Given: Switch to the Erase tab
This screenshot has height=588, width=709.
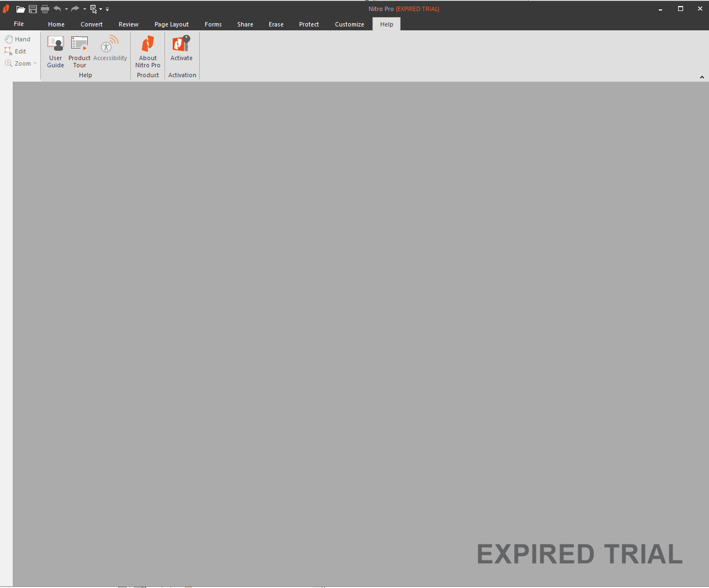Looking at the screenshot, I should pos(276,24).
